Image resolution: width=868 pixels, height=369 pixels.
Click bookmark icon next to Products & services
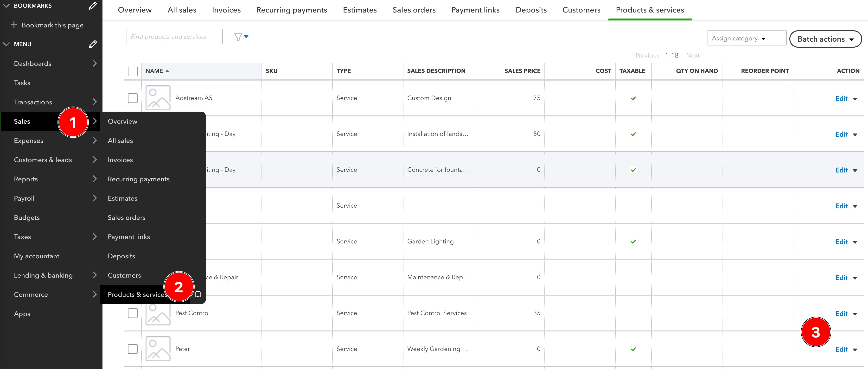[198, 294]
